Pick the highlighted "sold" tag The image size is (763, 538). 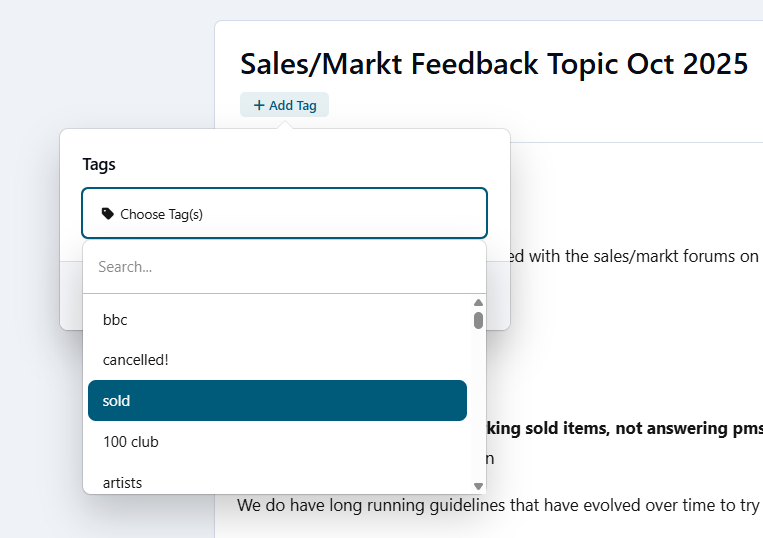pos(277,401)
